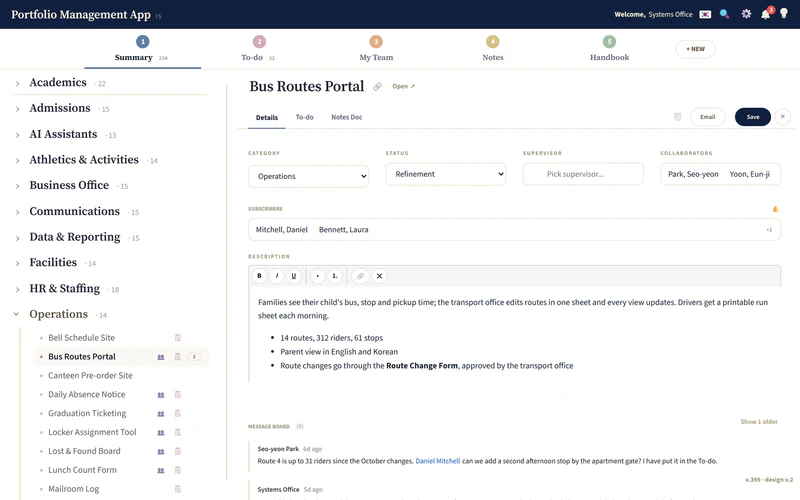Toggle underline formatting in description editor

294,276
